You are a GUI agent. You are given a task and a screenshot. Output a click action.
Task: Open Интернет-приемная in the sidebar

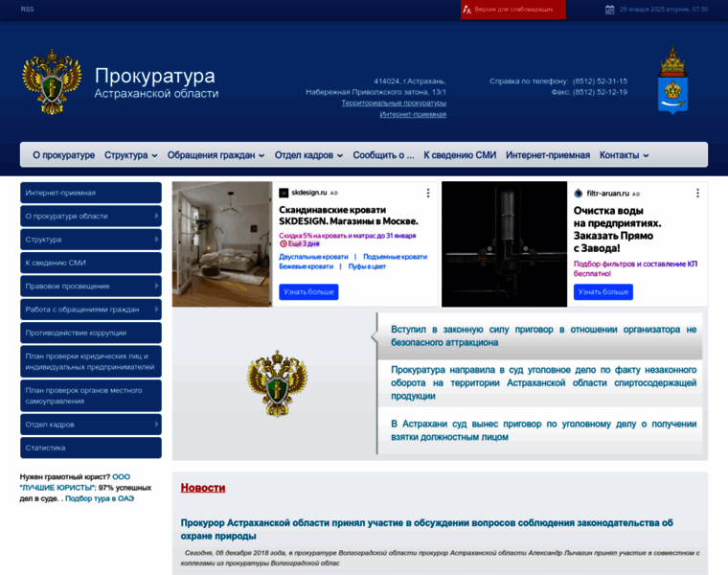91,193
